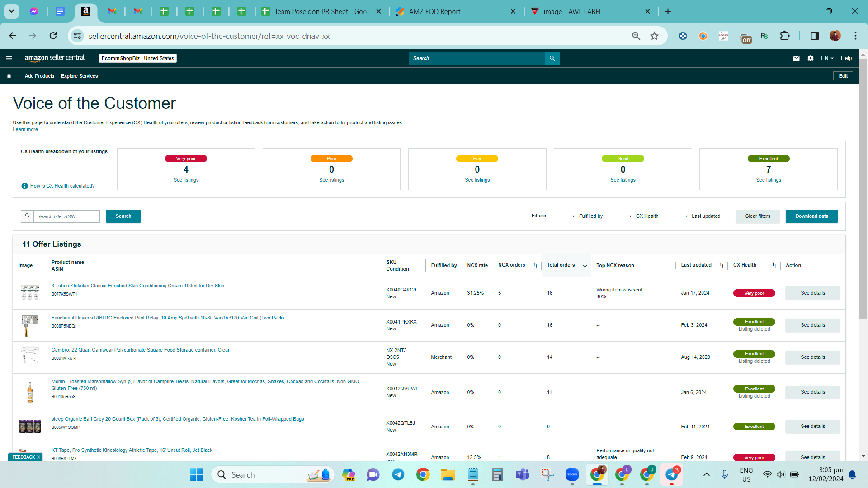The width and height of the screenshot is (868, 488).
Task: Open Chrome side panel icon
Action: [x=814, y=36]
